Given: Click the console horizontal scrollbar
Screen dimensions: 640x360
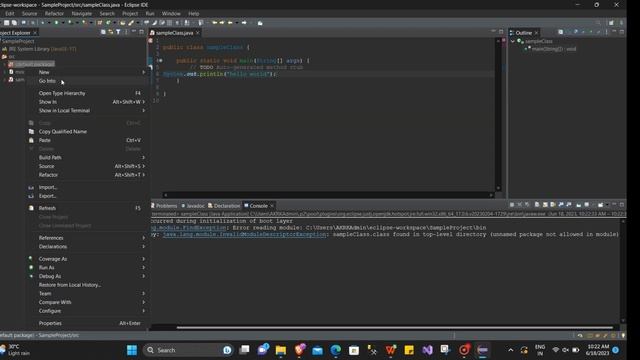Looking at the screenshot, I should point(394,327).
